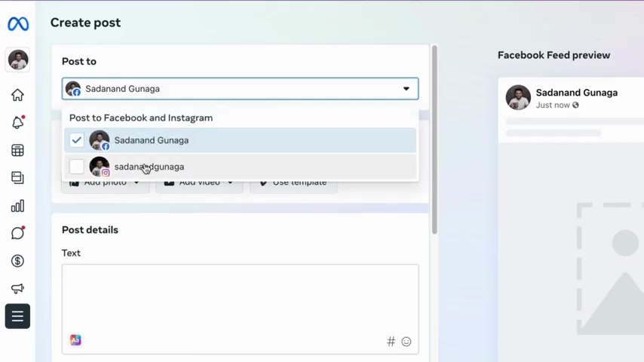
Task: Click Sadanand Gunaga name in feed preview
Action: click(x=577, y=93)
